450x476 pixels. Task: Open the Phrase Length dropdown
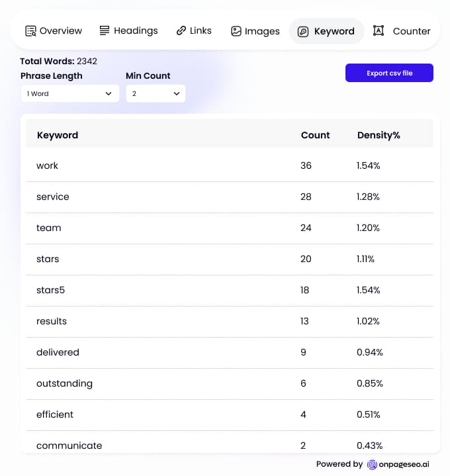coord(70,93)
